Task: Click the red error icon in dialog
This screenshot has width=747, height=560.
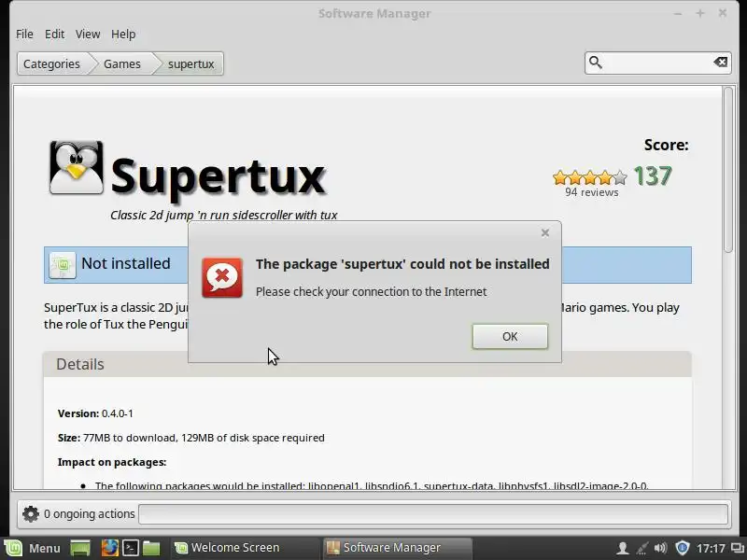Action: (222, 277)
